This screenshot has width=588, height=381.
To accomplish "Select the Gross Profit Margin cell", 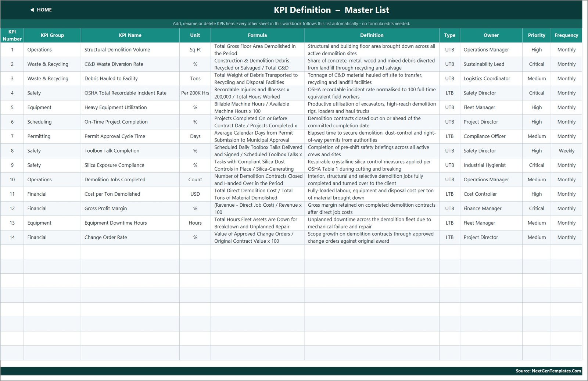I will [130, 209].
